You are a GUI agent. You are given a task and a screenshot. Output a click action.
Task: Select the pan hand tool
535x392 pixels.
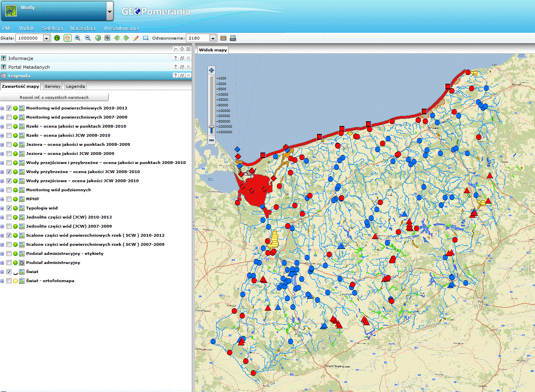pos(67,38)
